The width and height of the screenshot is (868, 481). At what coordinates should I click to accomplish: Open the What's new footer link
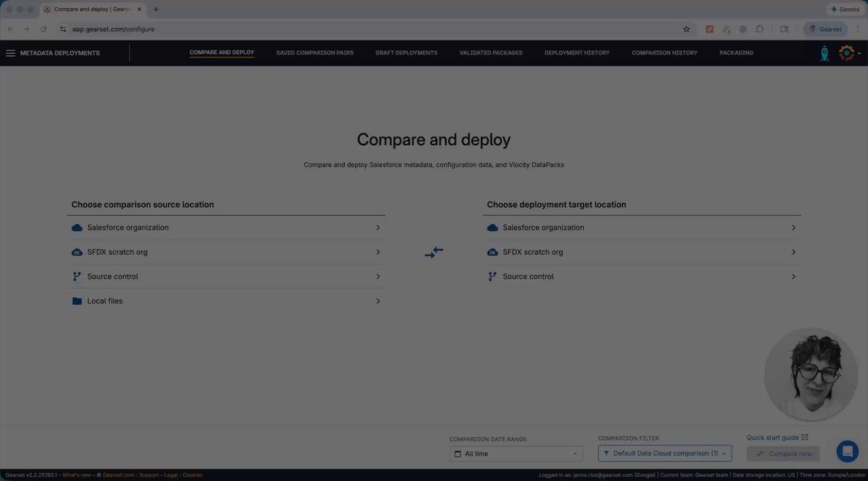coord(77,475)
